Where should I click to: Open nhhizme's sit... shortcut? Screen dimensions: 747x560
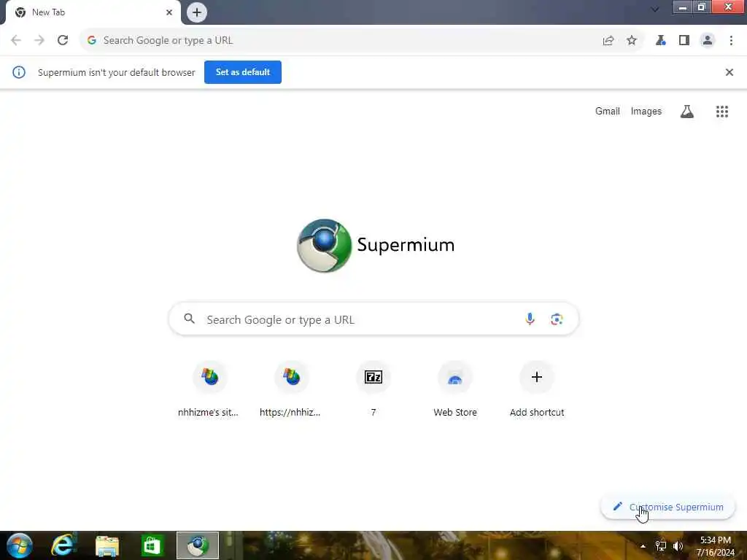point(209,389)
